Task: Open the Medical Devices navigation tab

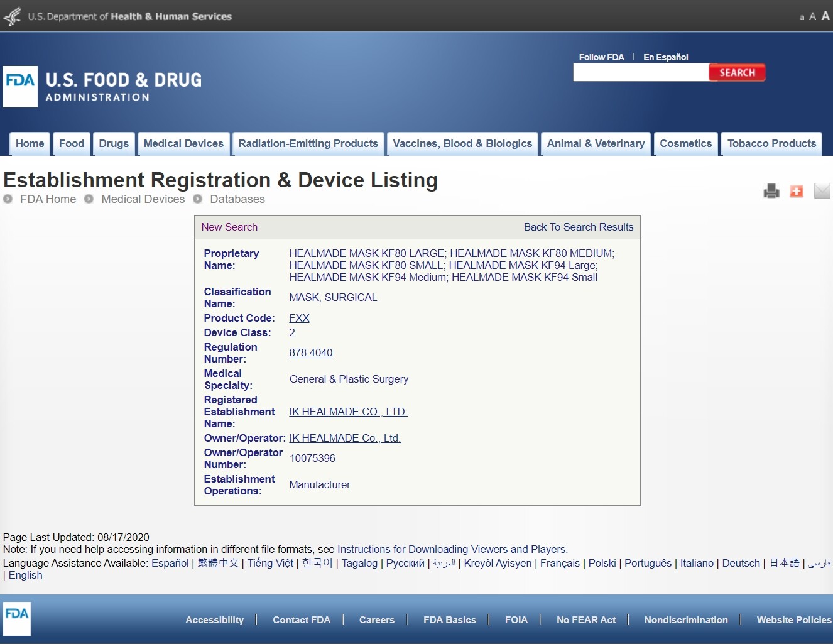Action: click(x=183, y=144)
